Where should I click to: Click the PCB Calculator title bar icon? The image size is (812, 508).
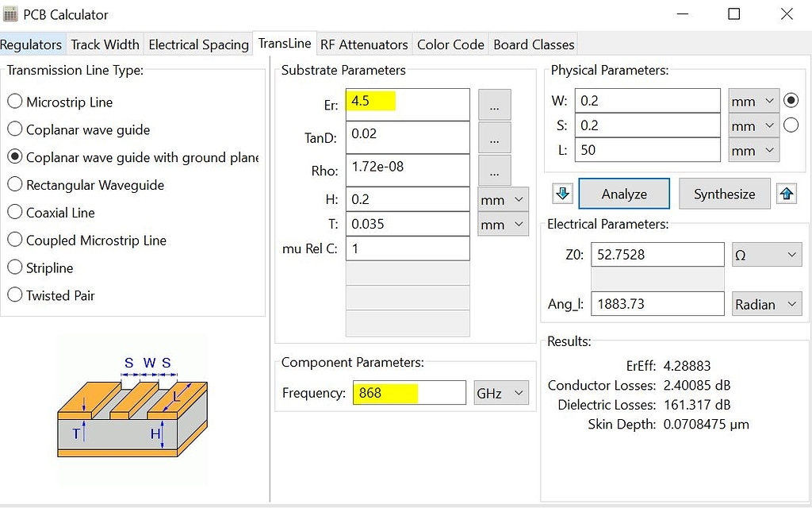[11, 13]
